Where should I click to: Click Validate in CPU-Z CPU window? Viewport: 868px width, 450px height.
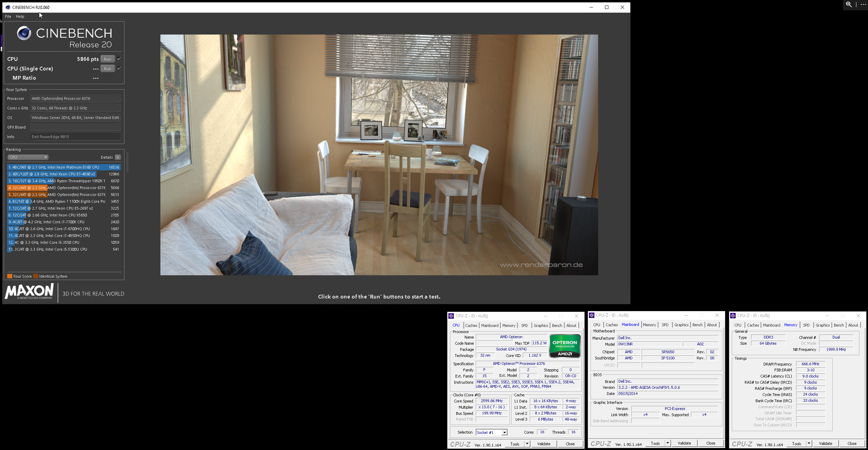[x=544, y=444]
